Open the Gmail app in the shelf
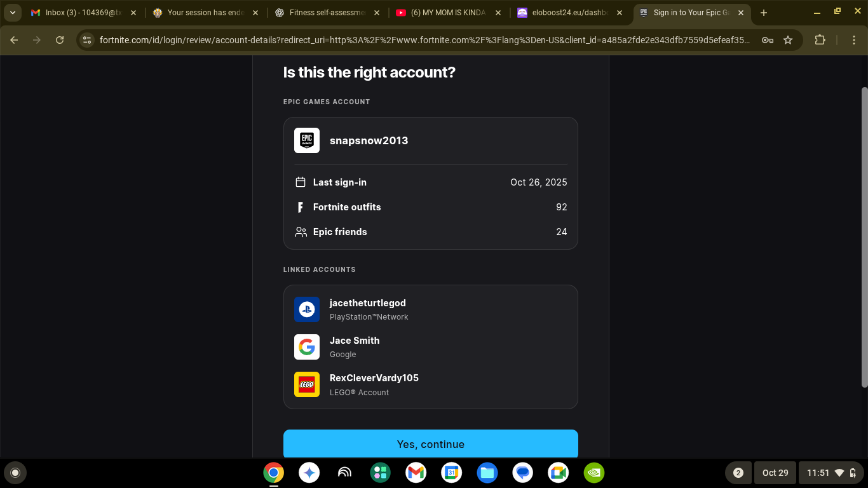Screen dimensions: 868x488 click(x=416, y=473)
